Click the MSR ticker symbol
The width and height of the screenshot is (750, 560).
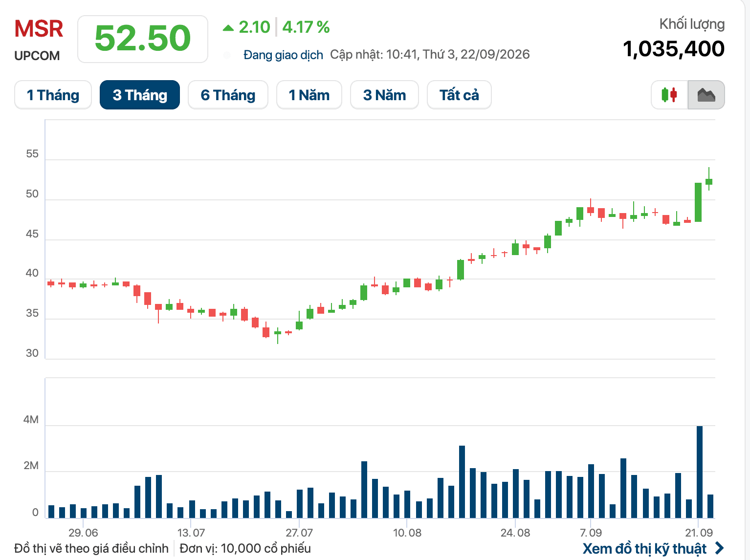tap(39, 29)
